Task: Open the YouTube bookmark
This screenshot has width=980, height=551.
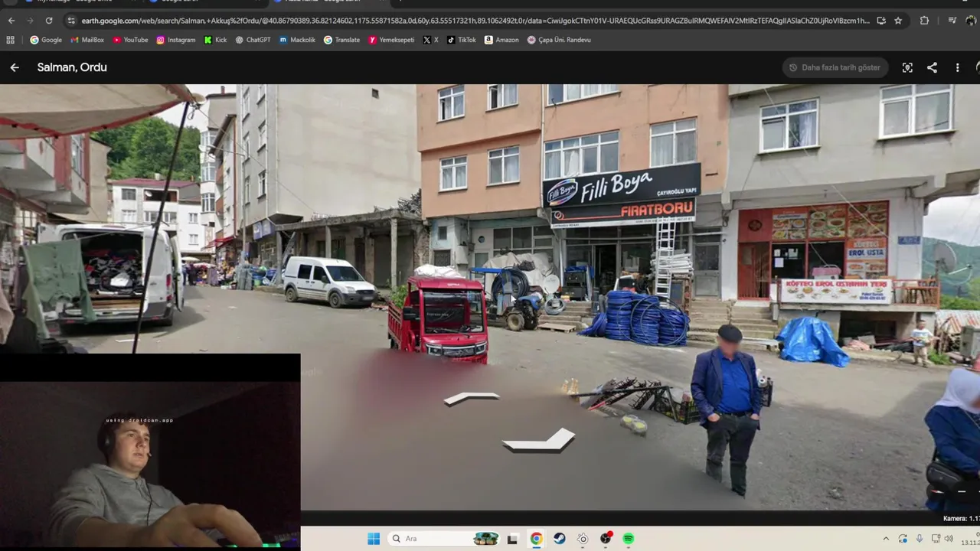Action: point(131,40)
